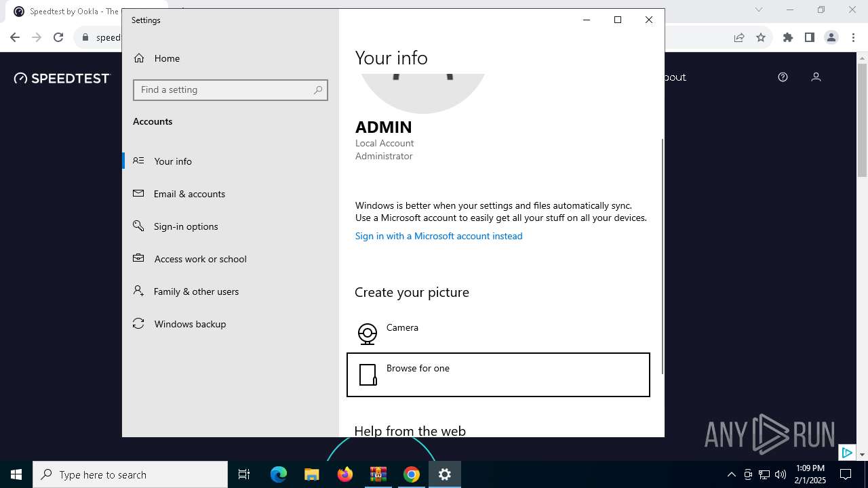
Task: Launch Firefox from taskbar
Action: (344, 474)
